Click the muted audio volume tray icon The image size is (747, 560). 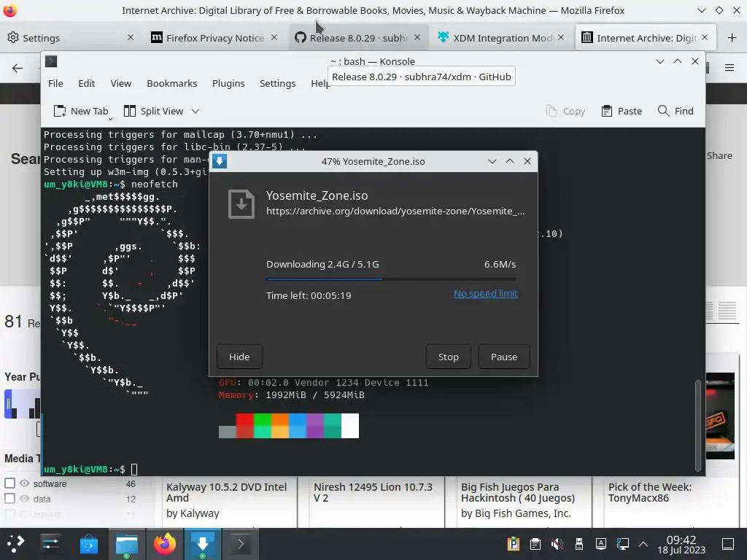point(557,544)
